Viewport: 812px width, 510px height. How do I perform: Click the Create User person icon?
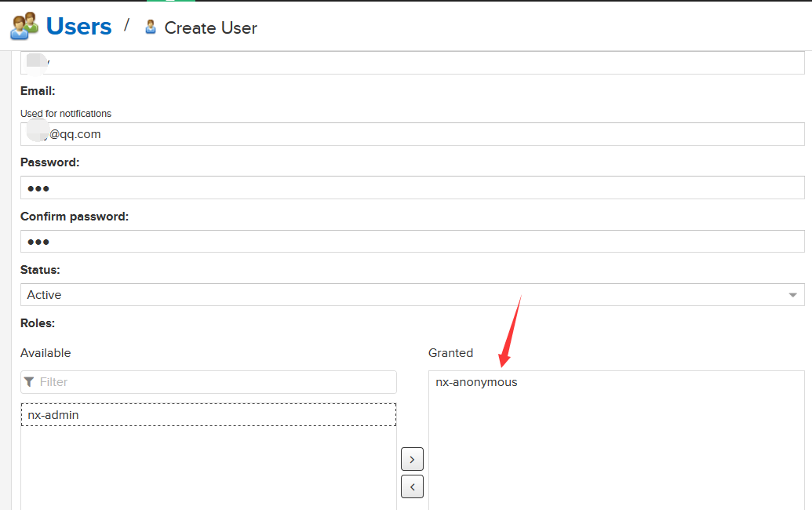[151, 27]
